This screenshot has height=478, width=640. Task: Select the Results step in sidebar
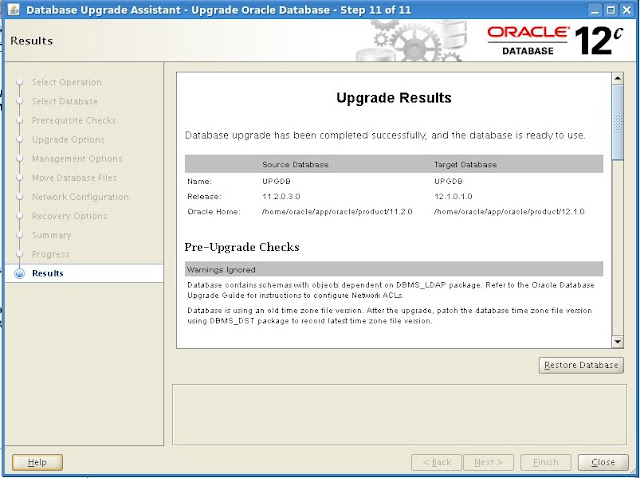click(48, 273)
